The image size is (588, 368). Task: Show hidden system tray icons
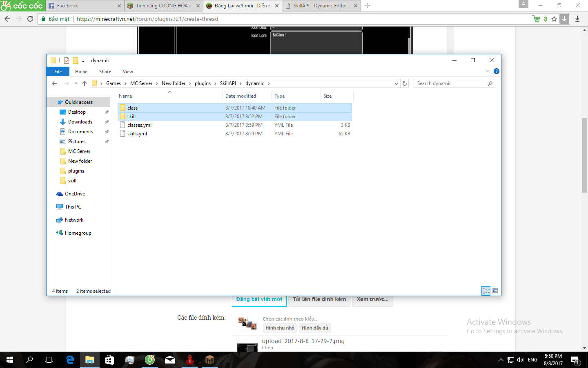click(x=501, y=360)
